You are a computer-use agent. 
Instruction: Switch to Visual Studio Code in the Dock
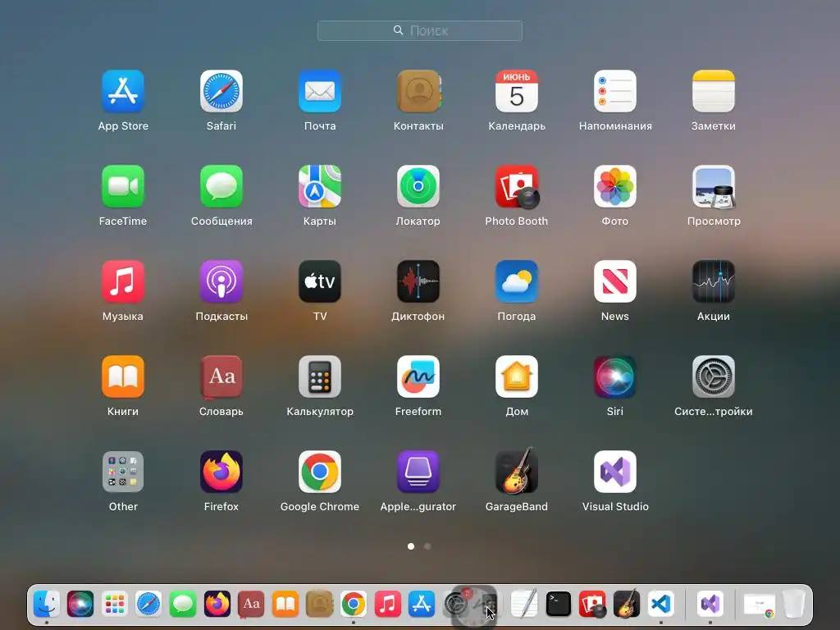(x=661, y=605)
